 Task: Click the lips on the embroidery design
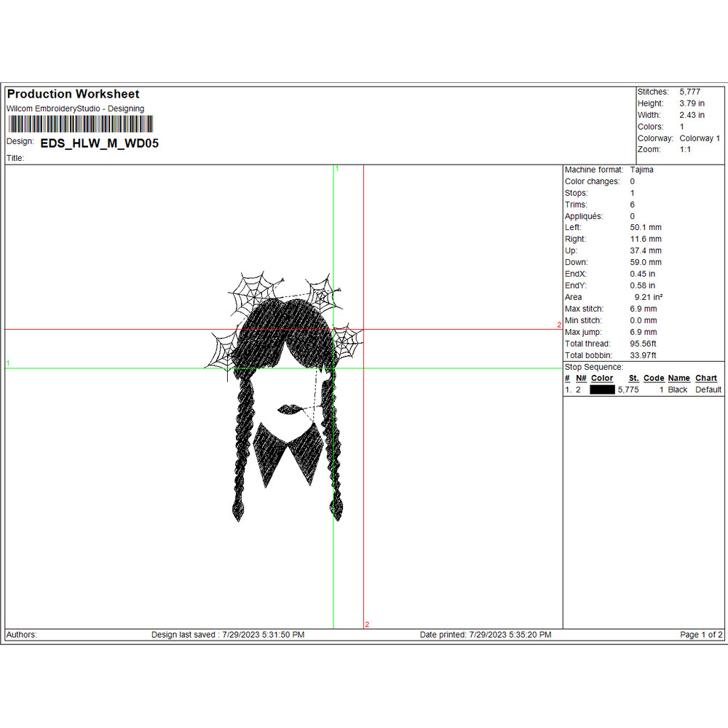click(x=288, y=409)
